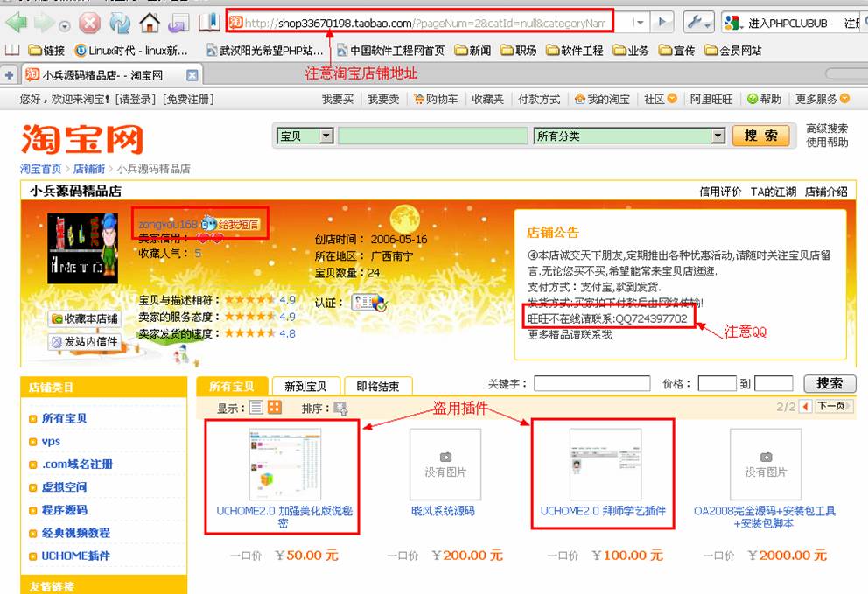The height and width of the screenshot is (594, 868).
Task: Switch to the 即将结束 tab
Action: (x=377, y=386)
